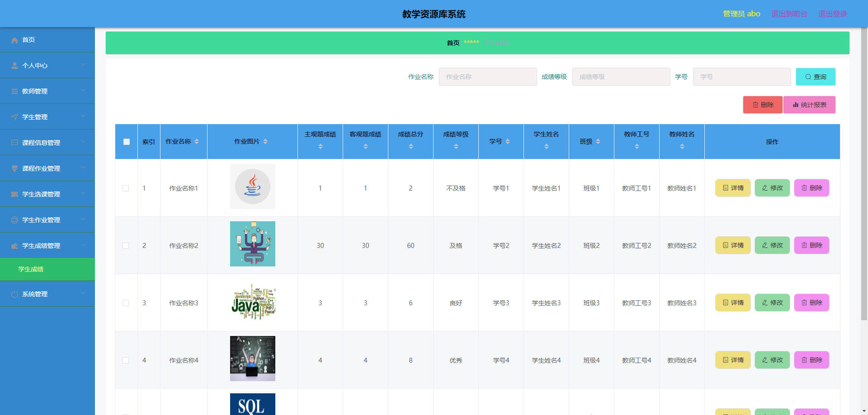Image resolution: width=868 pixels, height=415 pixels.
Task: Select all rows with header checkbox
Action: pos(127,142)
